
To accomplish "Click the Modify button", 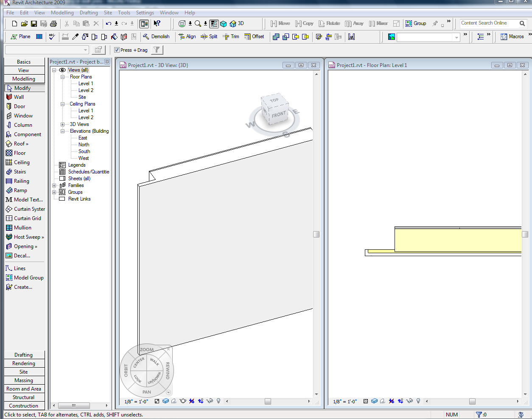I will coord(22,88).
